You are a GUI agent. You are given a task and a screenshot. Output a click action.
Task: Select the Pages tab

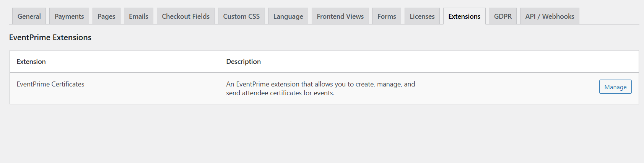coord(106,16)
